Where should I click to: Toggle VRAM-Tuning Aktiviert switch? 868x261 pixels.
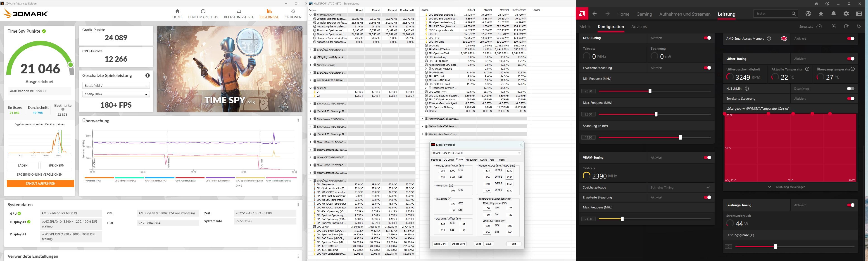[x=707, y=157]
